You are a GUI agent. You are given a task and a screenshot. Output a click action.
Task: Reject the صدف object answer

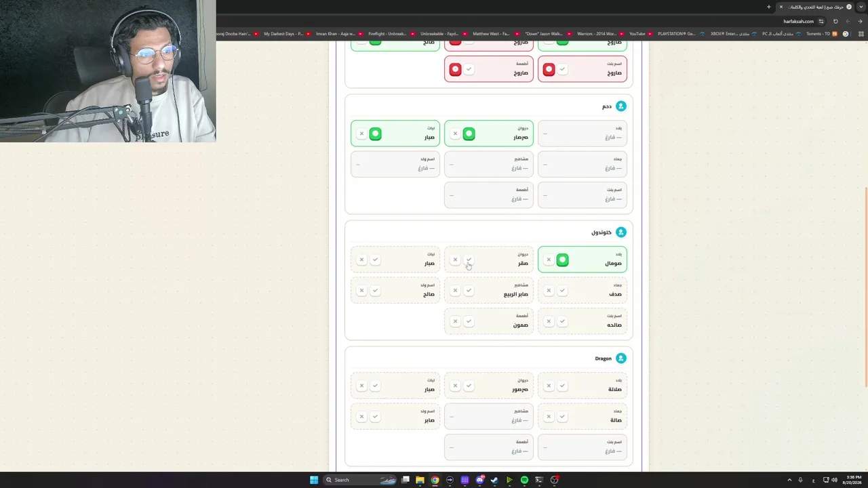(x=549, y=290)
